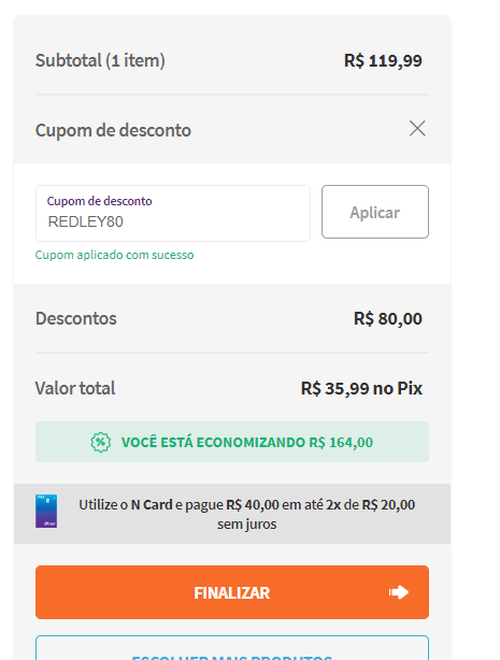Apply the coupon with Aplicar button
The image size is (500, 660).
(375, 212)
